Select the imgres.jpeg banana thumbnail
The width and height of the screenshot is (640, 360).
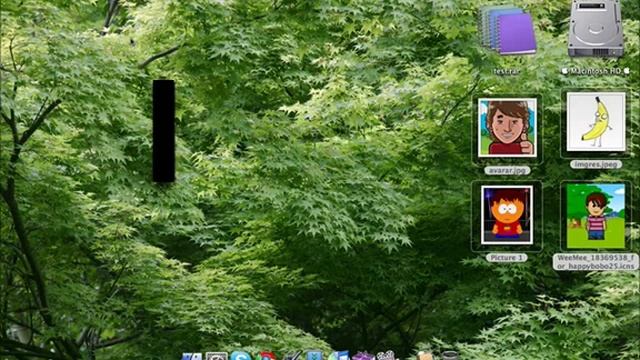click(x=596, y=122)
